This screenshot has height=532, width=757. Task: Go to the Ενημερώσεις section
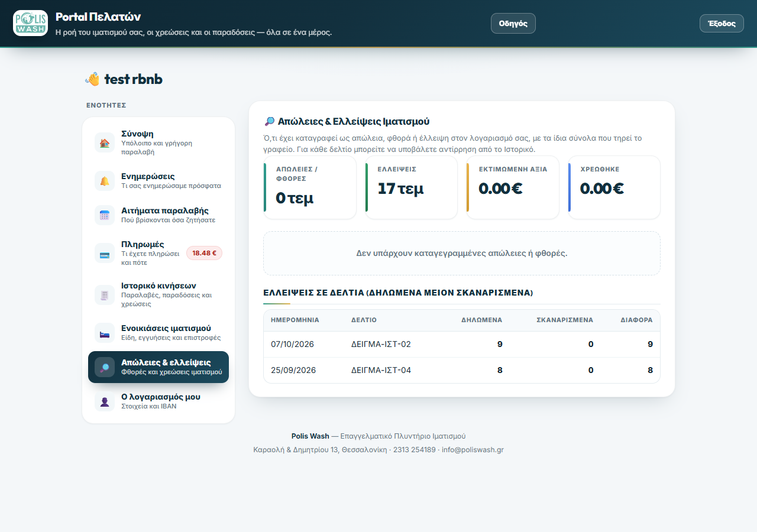[158, 181]
